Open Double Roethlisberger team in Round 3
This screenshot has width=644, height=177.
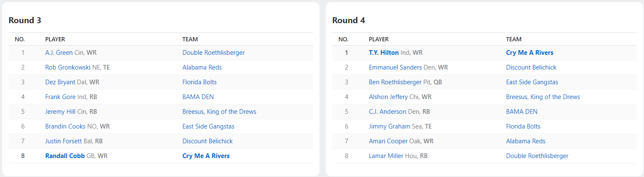pyautogui.click(x=214, y=53)
